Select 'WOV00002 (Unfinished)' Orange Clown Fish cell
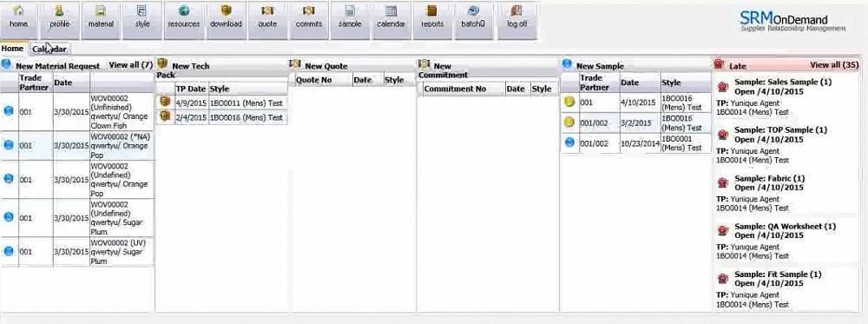Image resolution: width=868 pixels, height=324 pixels. 122,111
